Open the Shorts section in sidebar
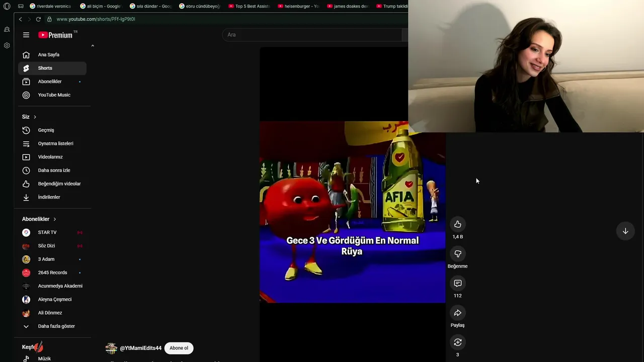 [x=52, y=68]
